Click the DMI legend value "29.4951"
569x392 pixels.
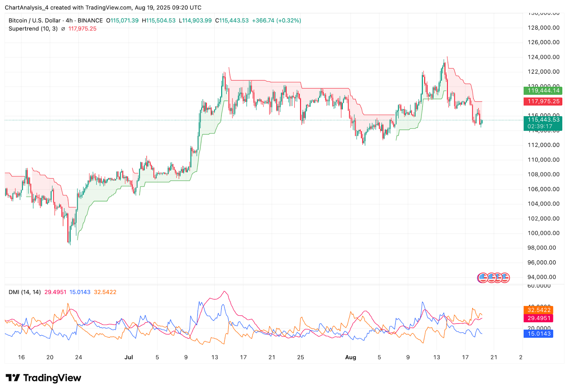point(55,292)
